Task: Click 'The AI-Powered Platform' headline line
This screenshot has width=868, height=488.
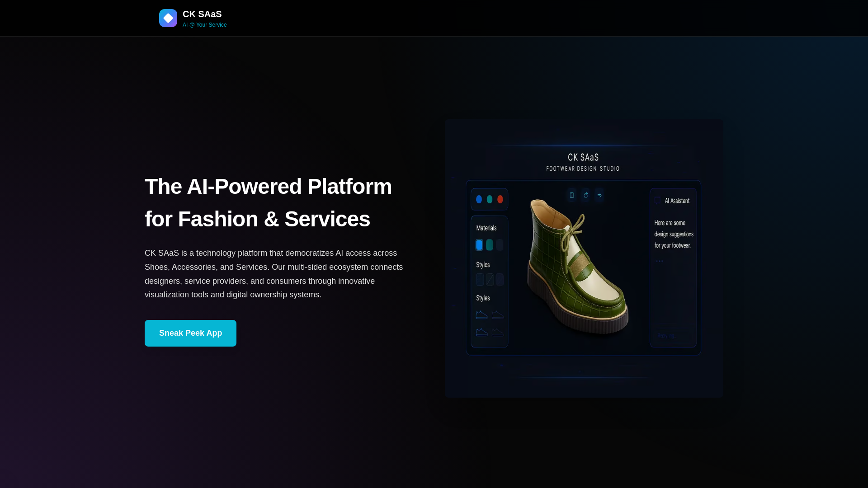Action: (268, 186)
